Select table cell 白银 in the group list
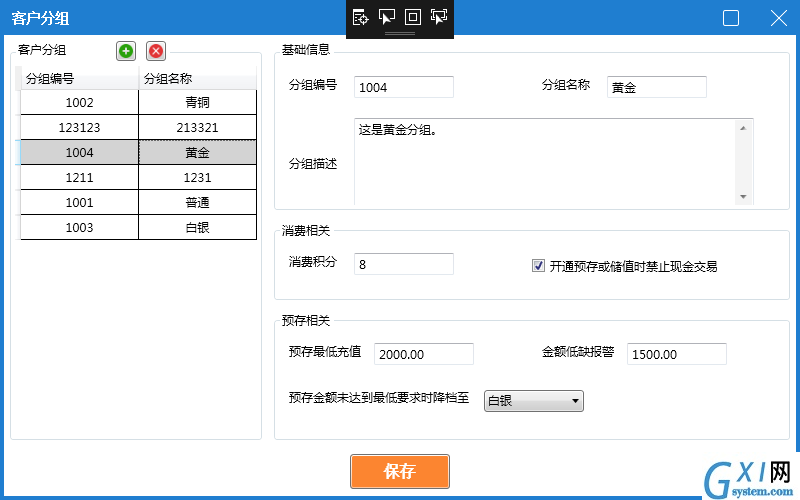Image resolution: width=800 pixels, height=500 pixels. (197, 228)
